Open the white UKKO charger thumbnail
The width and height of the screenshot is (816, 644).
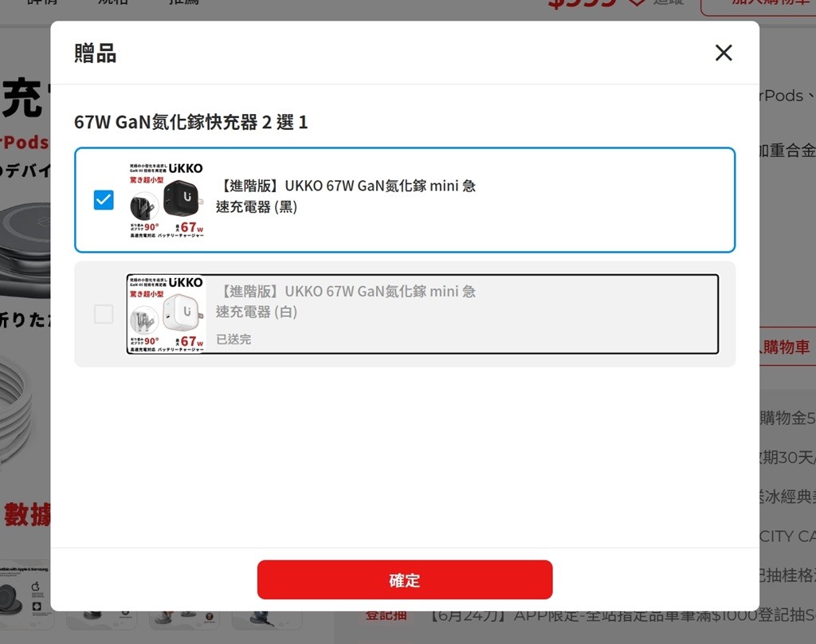(167, 314)
